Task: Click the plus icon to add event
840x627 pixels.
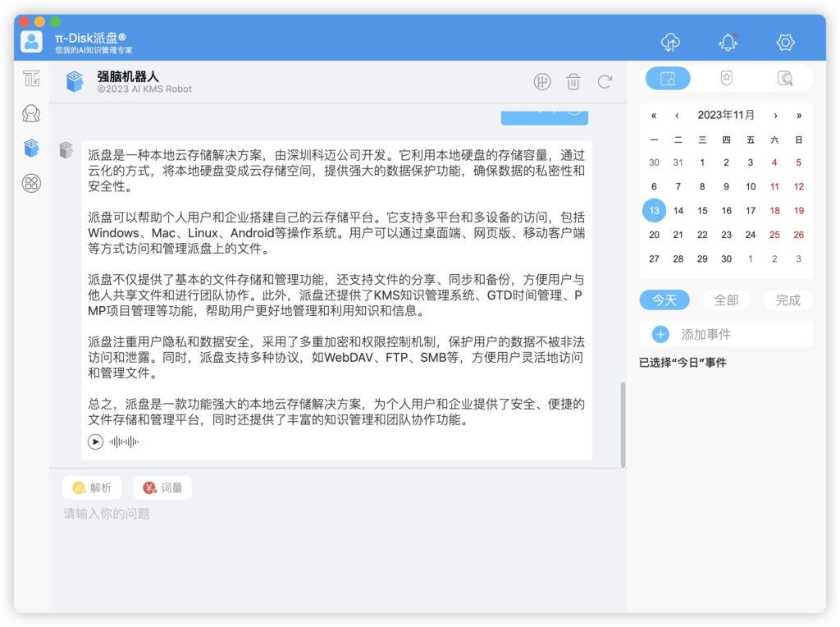Action: coord(660,334)
